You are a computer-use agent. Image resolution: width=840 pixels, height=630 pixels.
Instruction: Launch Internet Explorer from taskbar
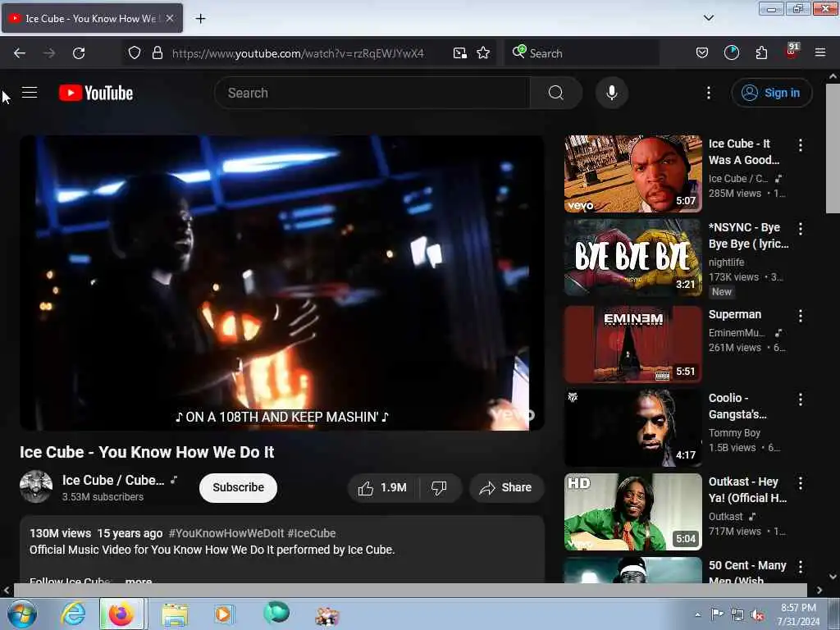point(73,614)
